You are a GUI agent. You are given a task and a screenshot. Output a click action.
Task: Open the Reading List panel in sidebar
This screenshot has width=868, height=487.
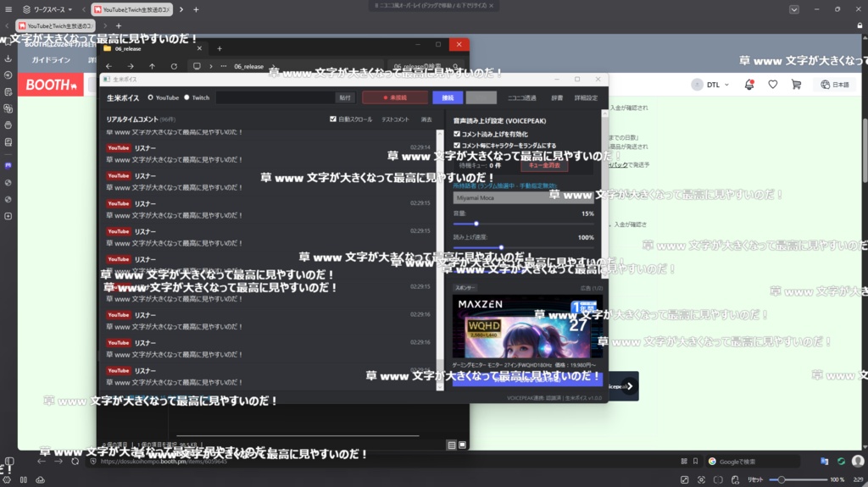click(x=8, y=142)
